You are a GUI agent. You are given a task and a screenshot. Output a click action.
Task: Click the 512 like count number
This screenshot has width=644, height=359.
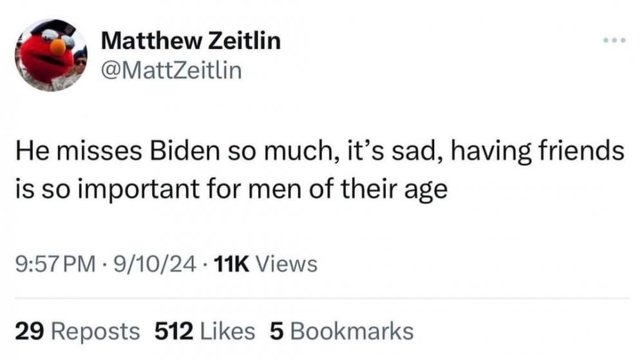[x=174, y=331]
